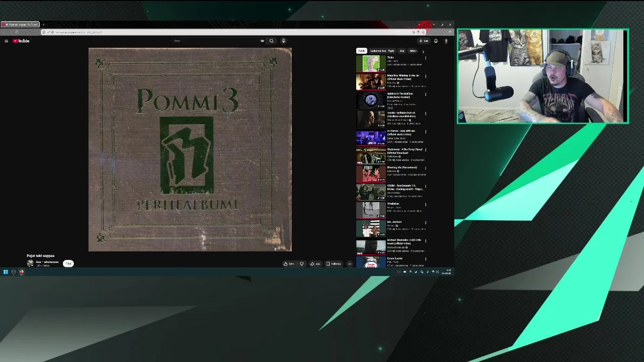Open the Asa channel avatar under video

pyautogui.click(x=30, y=263)
